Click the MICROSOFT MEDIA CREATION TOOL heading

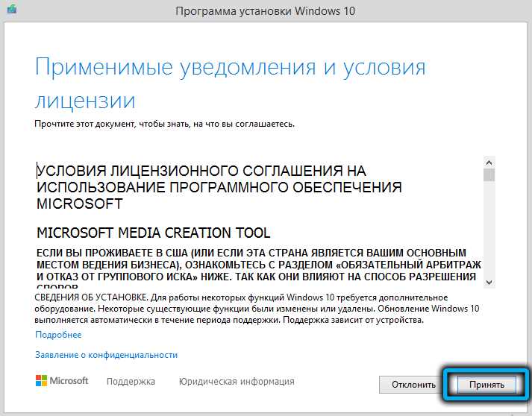[x=154, y=233]
